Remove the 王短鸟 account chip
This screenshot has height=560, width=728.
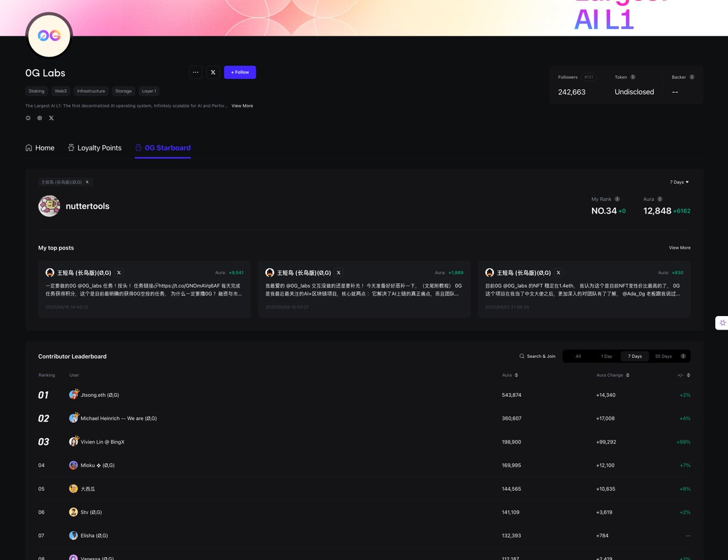click(x=87, y=182)
